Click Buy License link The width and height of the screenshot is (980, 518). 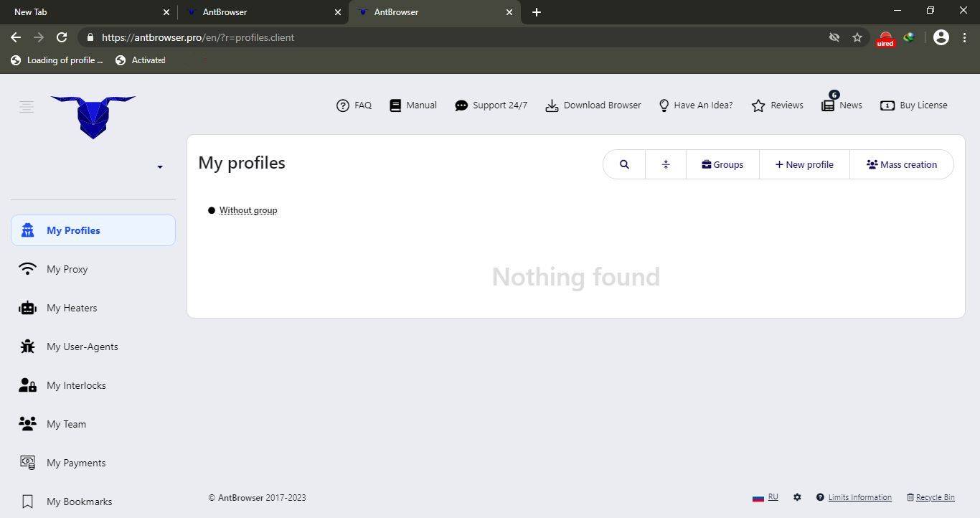[914, 105]
